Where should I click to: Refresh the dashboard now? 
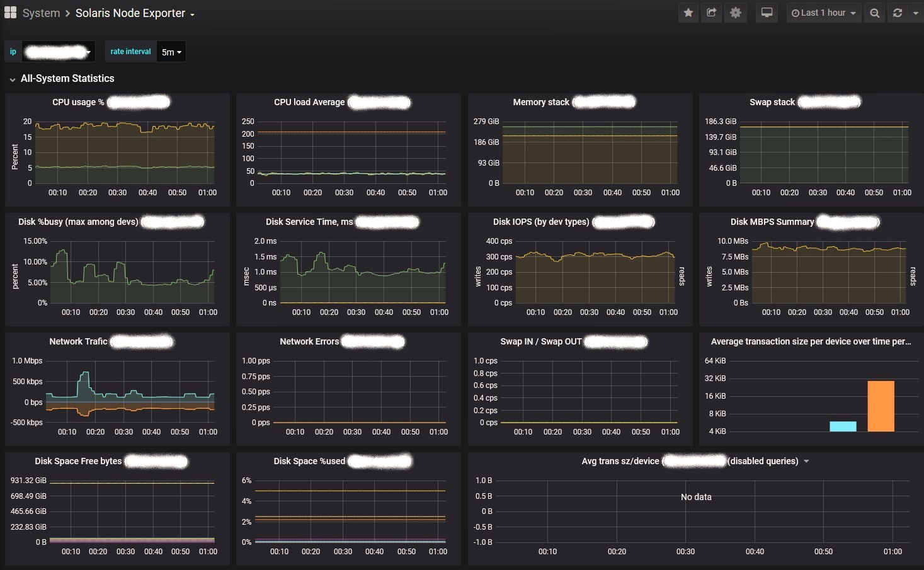(x=898, y=13)
